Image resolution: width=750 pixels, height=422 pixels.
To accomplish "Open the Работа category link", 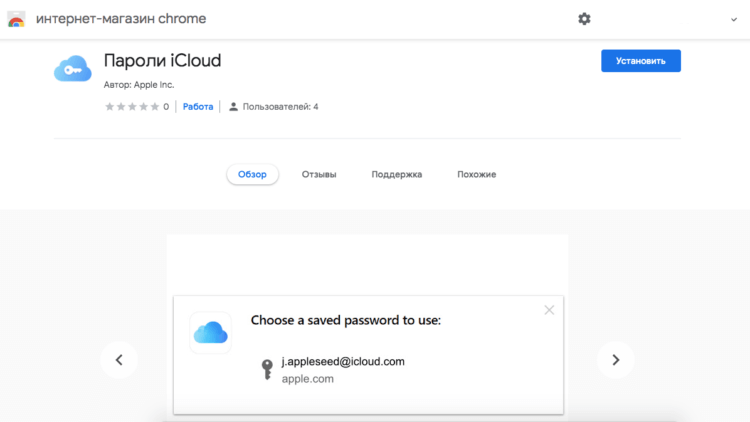I will (x=198, y=107).
